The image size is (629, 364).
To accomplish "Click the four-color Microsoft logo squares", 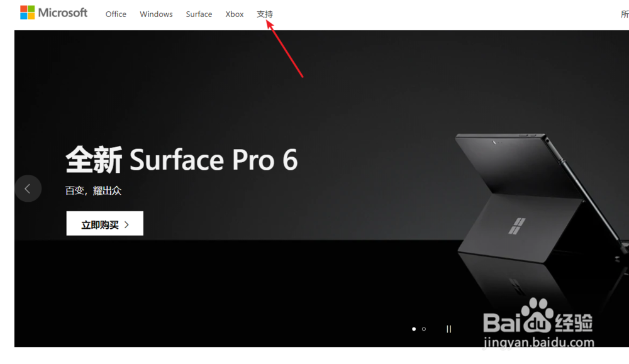I will [x=27, y=13].
